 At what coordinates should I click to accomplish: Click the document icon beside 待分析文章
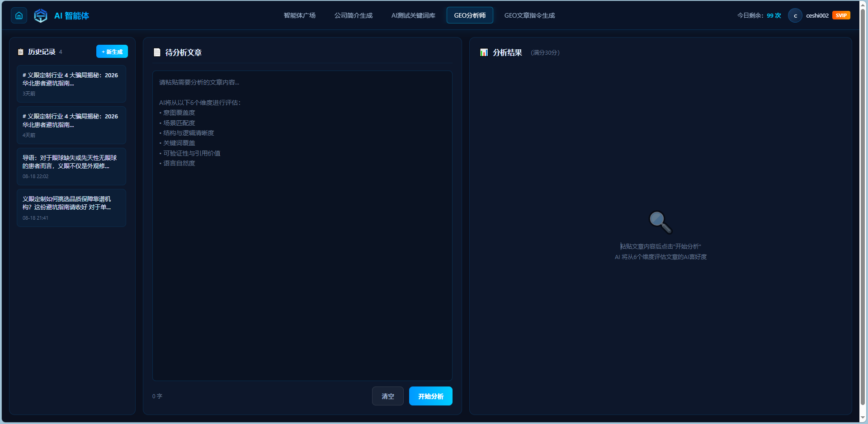[x=157, y=52]
